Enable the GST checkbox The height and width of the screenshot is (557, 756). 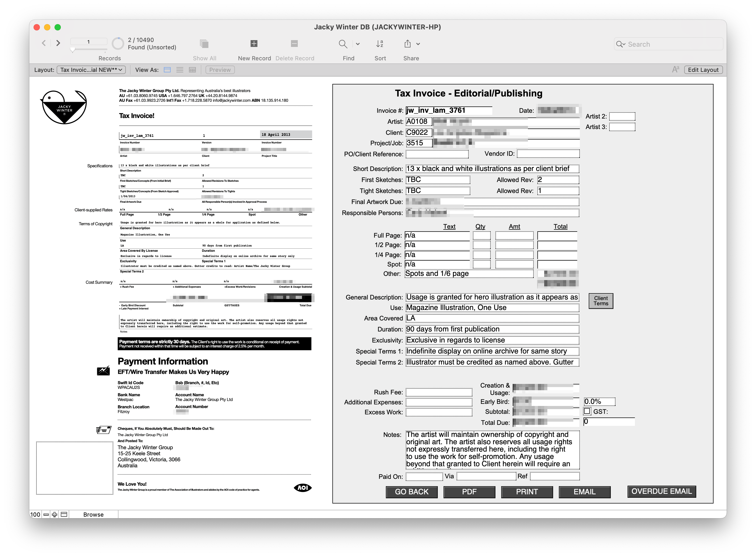[x=587, y=411]
